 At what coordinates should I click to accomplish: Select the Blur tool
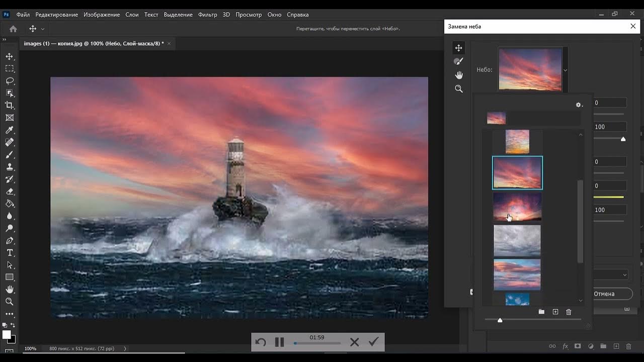[9, 216]
